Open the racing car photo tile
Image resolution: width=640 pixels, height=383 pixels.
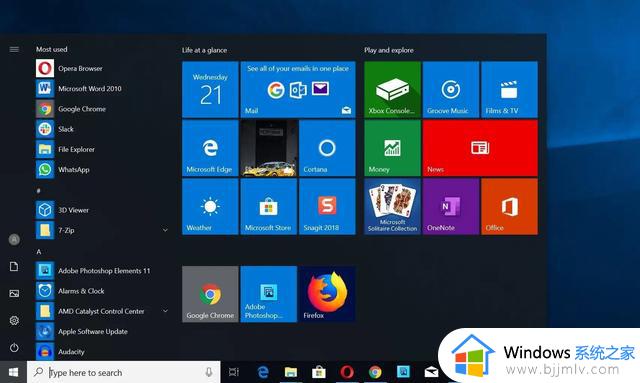pyautogui.click(x=269, y=148)
